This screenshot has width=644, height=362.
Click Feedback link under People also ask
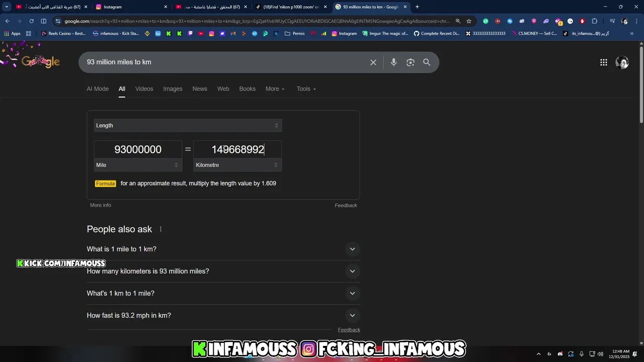click(349, 330)
